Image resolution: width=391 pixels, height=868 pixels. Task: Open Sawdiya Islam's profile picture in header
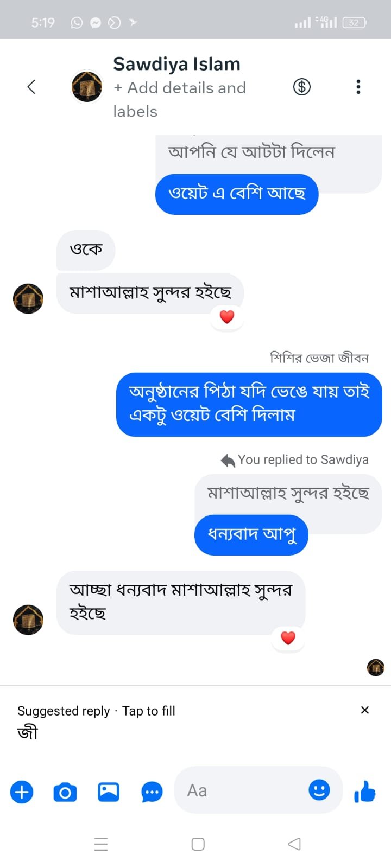[x=87, y=87]
